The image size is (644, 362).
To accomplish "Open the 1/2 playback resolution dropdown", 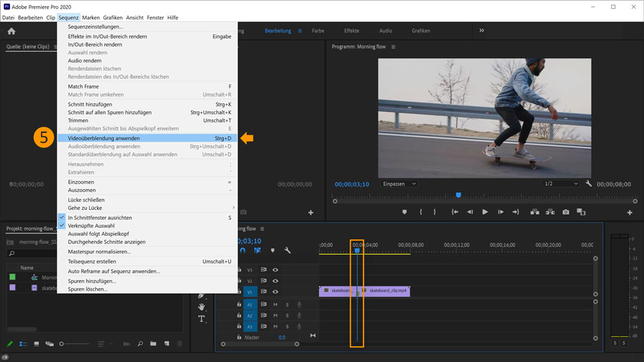I will (x=561, y=184).
